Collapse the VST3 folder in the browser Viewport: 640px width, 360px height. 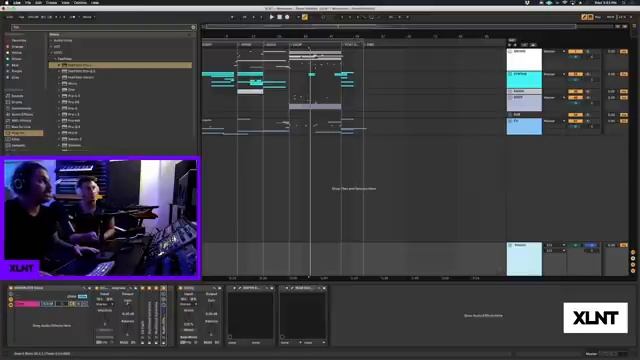[51, 53]
